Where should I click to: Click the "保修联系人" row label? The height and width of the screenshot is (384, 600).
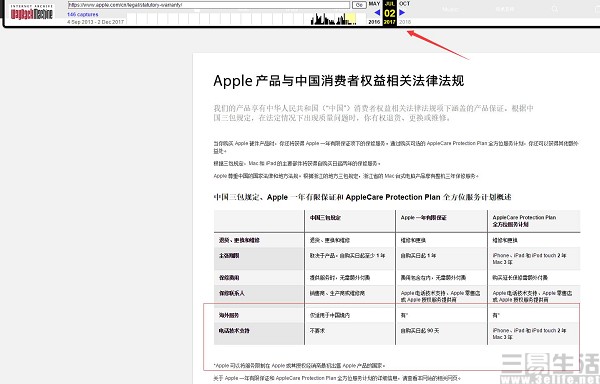click(x=232, y=293)
